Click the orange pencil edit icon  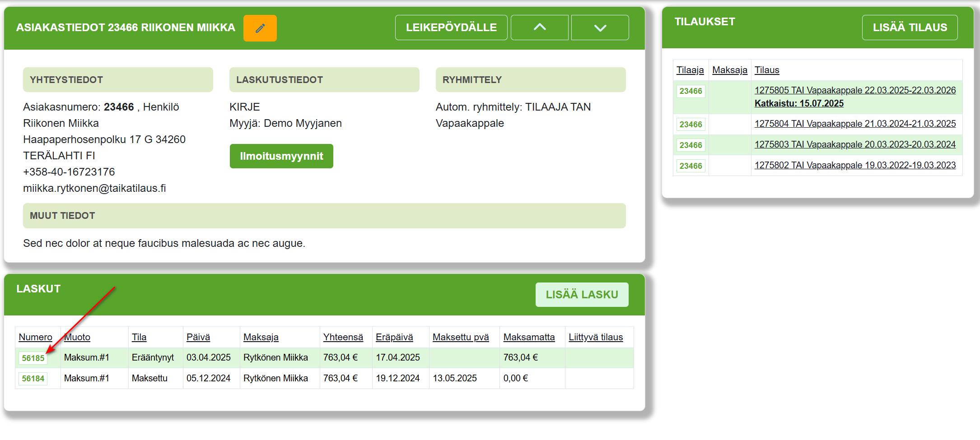point(260,28)
